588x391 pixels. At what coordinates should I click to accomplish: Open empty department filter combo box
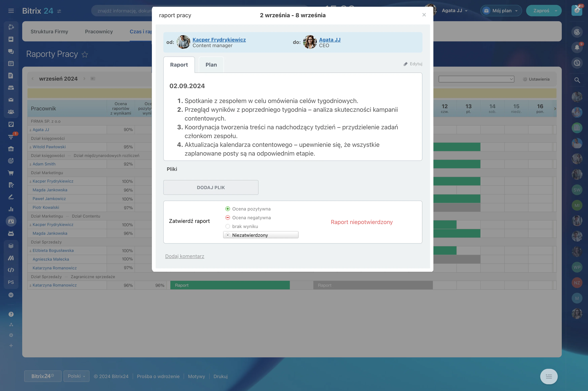coord(476,79)
